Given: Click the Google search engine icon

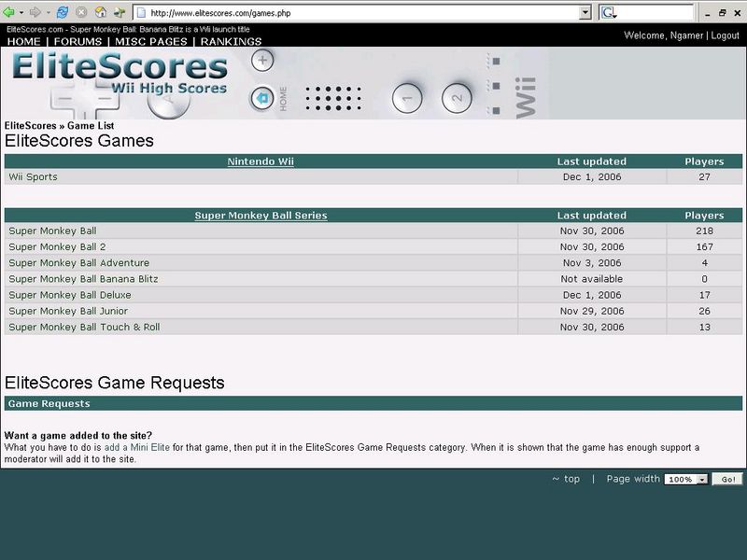Looking at the screenshot, I should pyautogui.click(x=610, y=13).
